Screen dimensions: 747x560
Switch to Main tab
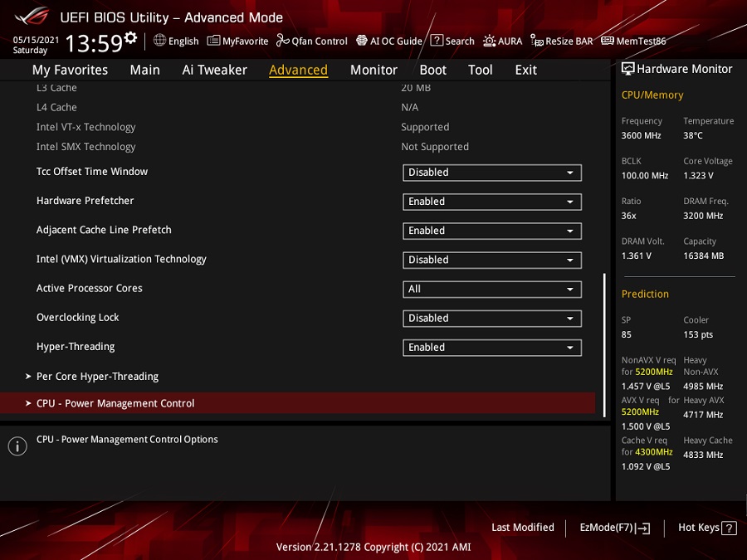pos(144,70)
